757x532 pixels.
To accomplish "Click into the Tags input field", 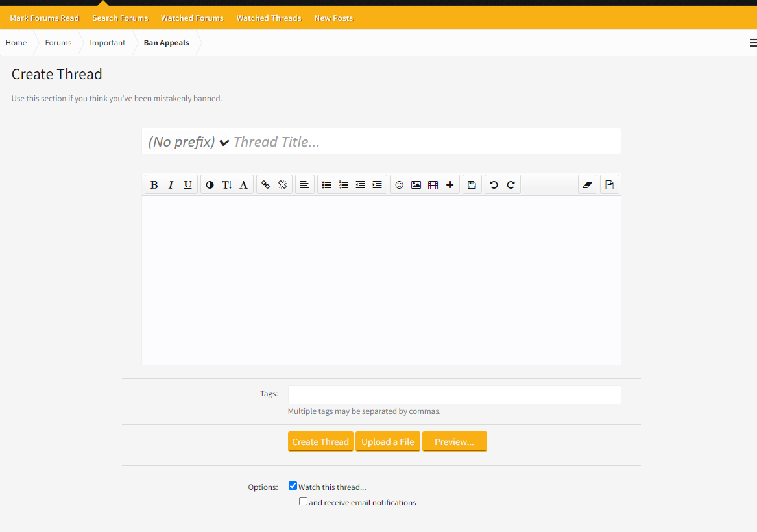I will click(454, 394).
